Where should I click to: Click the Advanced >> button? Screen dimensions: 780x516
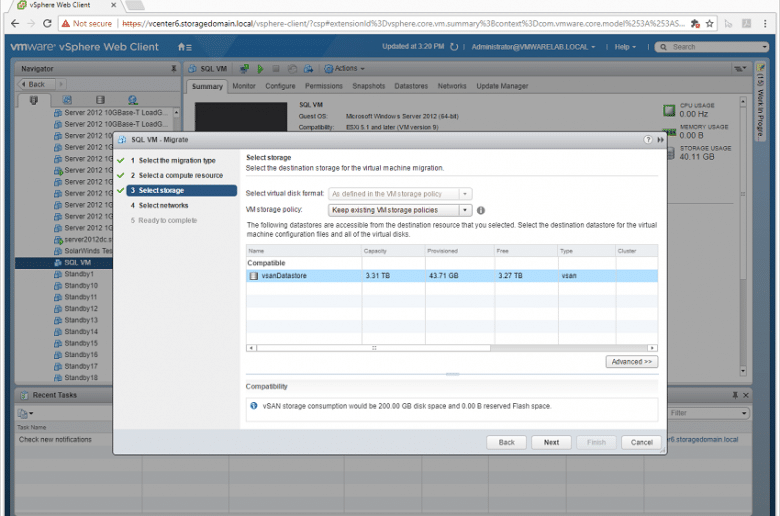coord(632,362)
